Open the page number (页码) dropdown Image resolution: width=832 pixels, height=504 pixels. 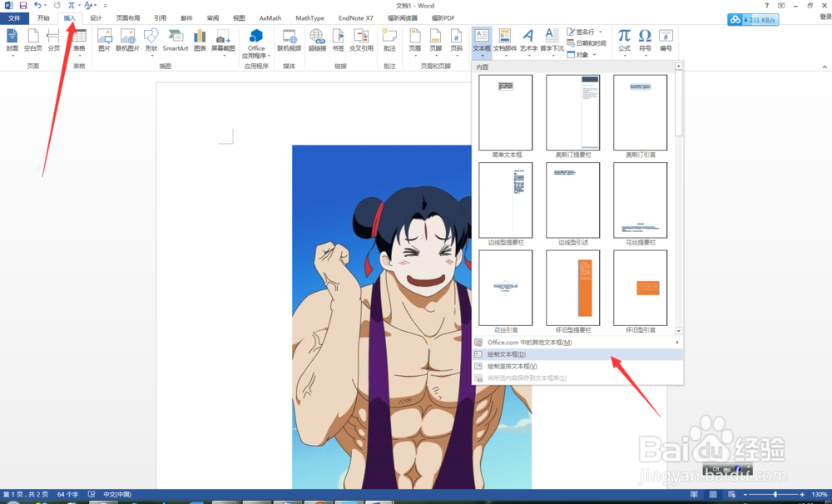(456, 42)
